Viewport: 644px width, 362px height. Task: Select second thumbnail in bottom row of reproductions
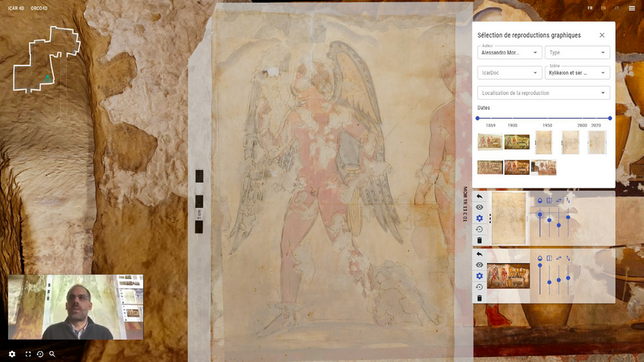pyautogui.click(x=517, y=168)
